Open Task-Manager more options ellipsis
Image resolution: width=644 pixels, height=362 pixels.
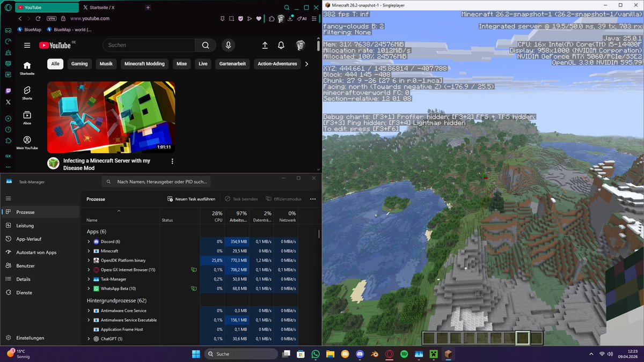313,199
